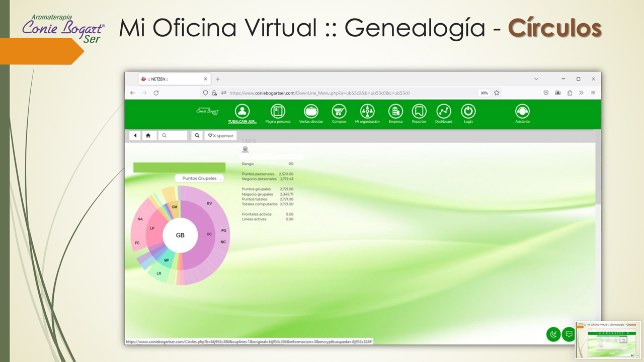Open the Empresa building icon
This screenshot has height=362, width=644.
(x=395, y=111)
